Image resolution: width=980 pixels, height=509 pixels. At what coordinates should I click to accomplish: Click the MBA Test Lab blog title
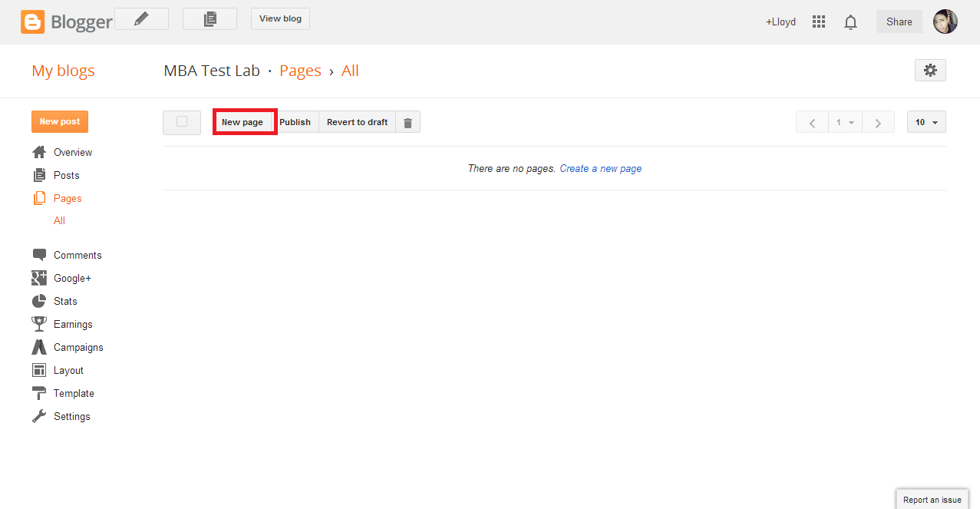pyautogui.click(x=212, y=71)
